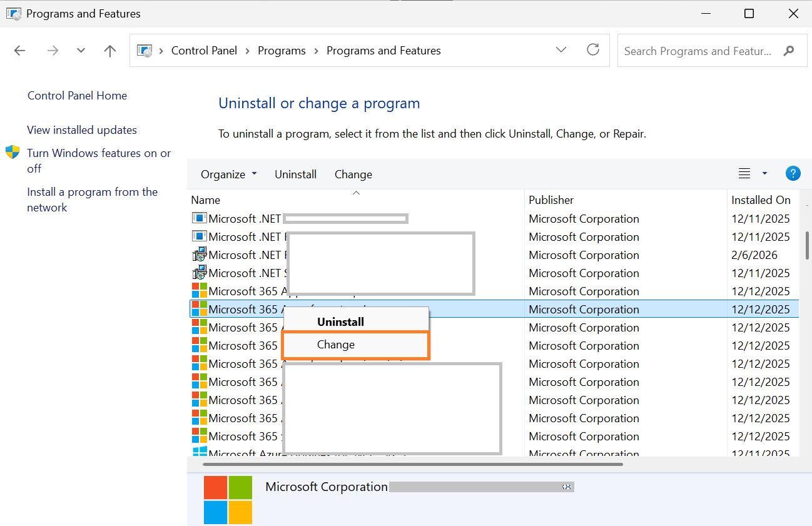812x526 pixels.
Task: Expand the chevron before Control Panel in breadcrumb
Action: (x=161, y=51)
